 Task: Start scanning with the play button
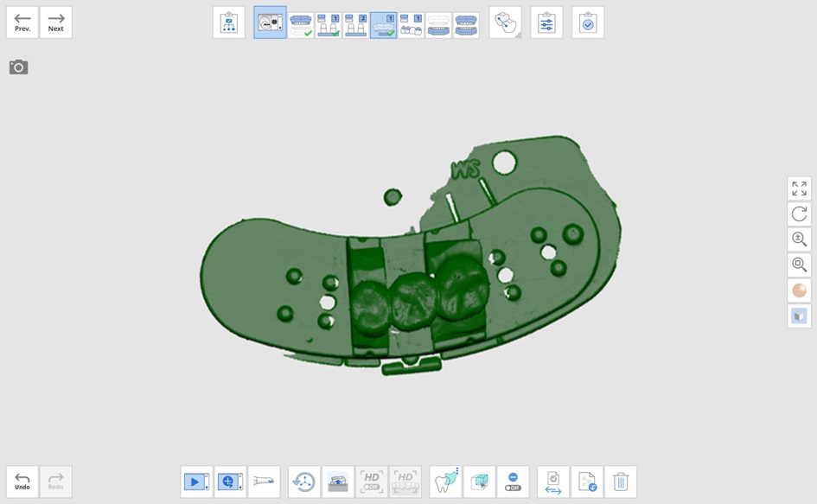[x=196, y=482]
